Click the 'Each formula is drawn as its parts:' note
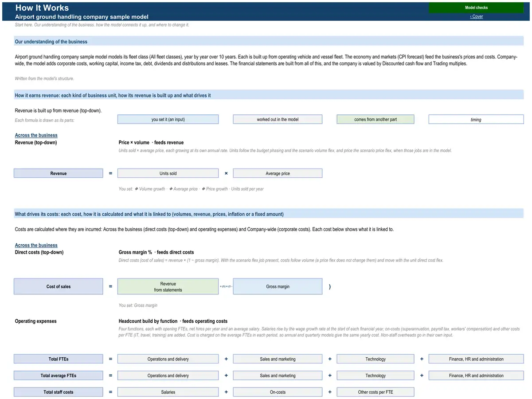The width and height of the screenshot is (532, 399). click(x=45, y=120)
